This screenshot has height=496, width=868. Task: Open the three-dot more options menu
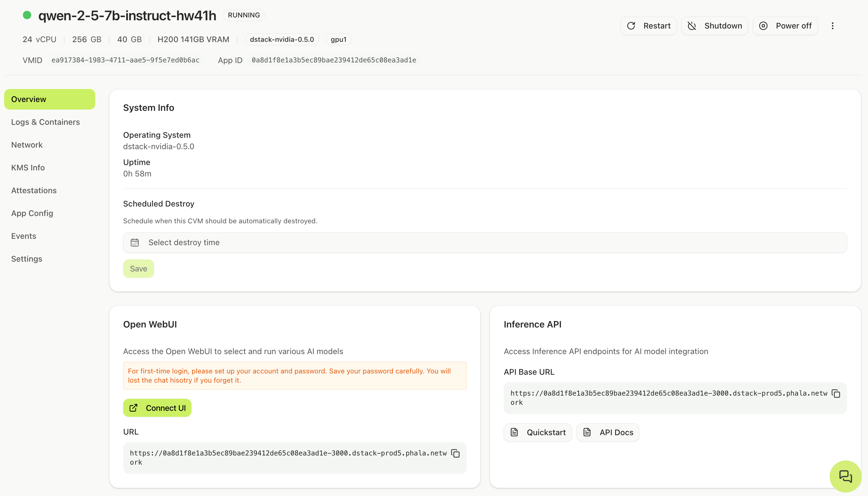(x=832, y=26)
